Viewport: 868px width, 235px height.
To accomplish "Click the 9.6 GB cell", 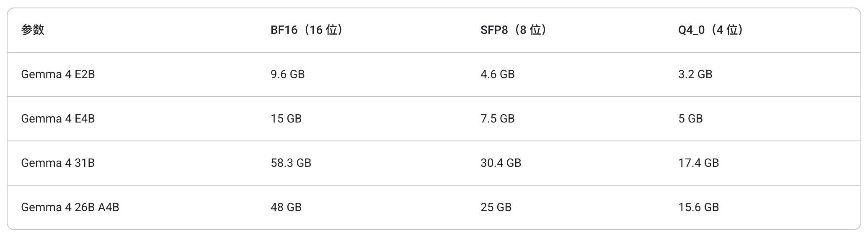I will click(x=287, y=74).
